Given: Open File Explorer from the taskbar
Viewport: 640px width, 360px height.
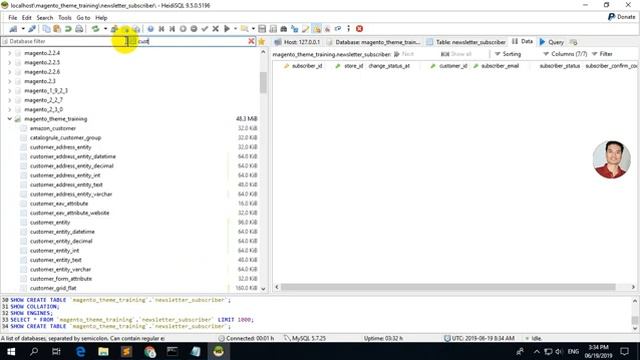Looking at the screenshot, I should [x=103, y=351].
